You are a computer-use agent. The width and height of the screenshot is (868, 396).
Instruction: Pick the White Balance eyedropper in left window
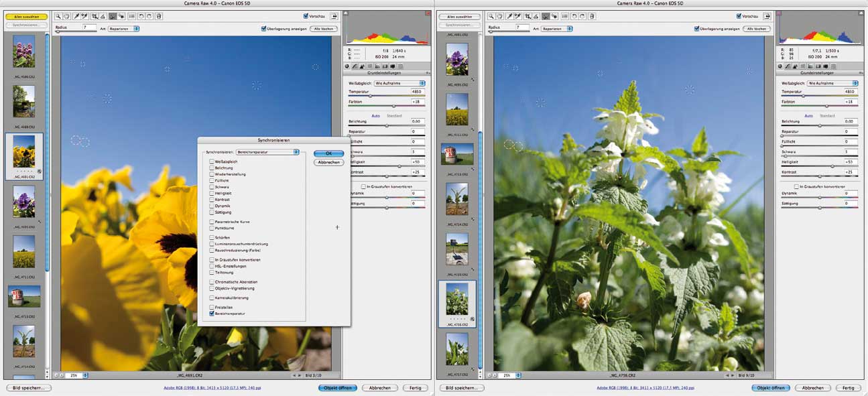pyautogui.click(x=76, y=15)
